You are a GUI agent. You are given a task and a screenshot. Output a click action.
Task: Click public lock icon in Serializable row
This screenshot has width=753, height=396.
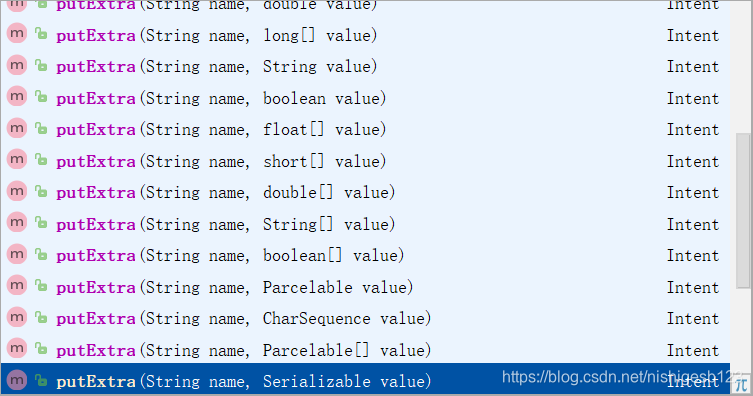41,380
